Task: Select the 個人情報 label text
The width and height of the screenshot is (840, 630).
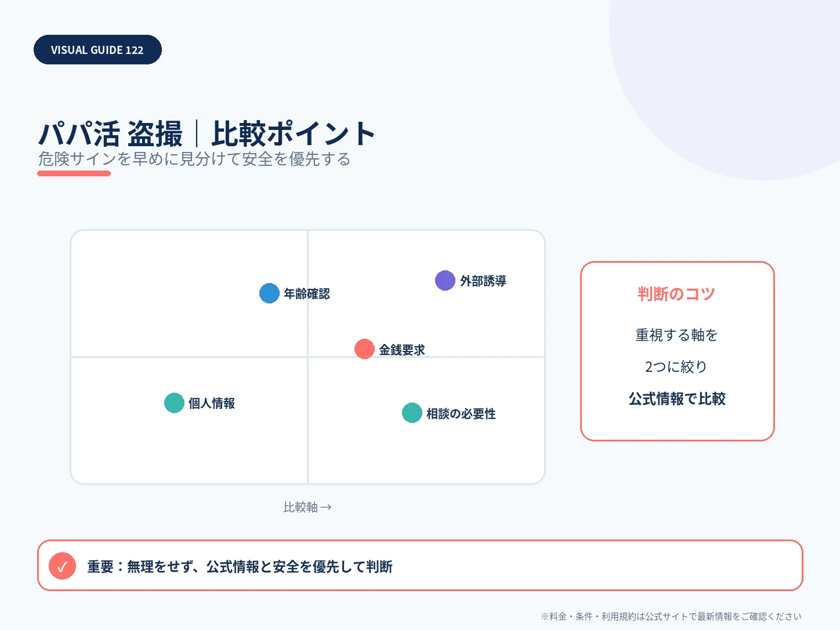Action: [212, 403]
